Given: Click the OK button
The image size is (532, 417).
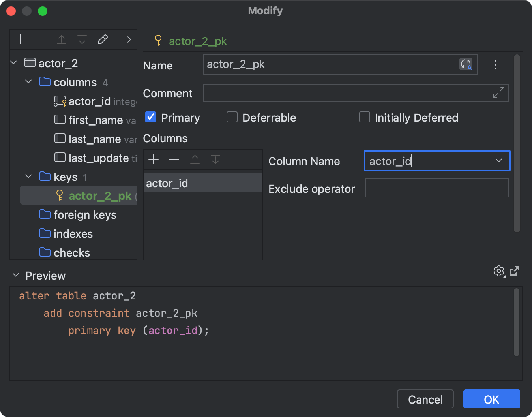Looking at the screenshot, I should click(491, 399).
